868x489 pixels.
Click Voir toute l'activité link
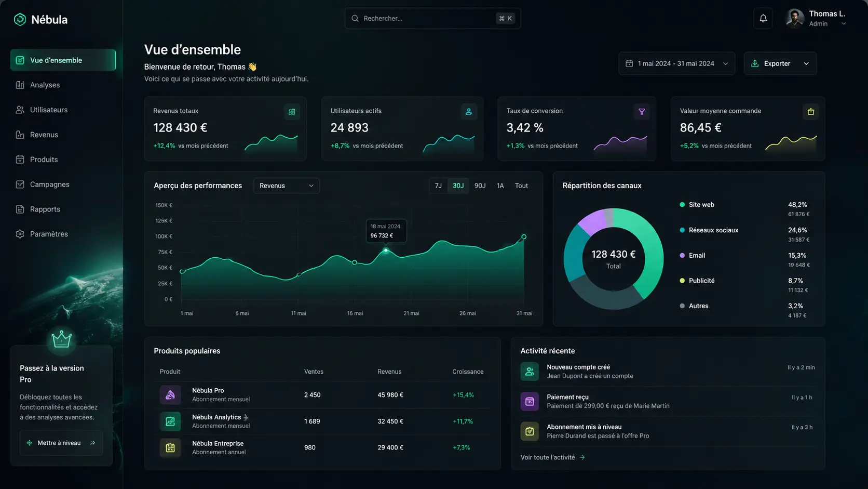point(552,457)
